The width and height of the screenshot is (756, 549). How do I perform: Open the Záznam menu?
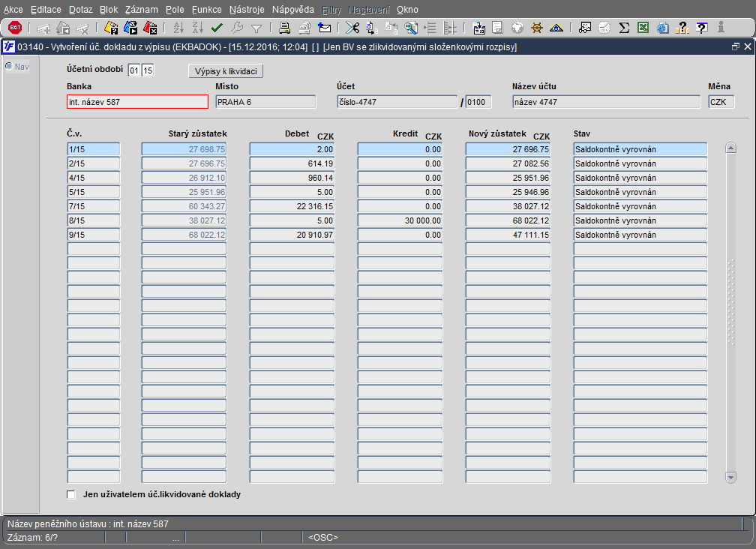click(x=141, y=10)
